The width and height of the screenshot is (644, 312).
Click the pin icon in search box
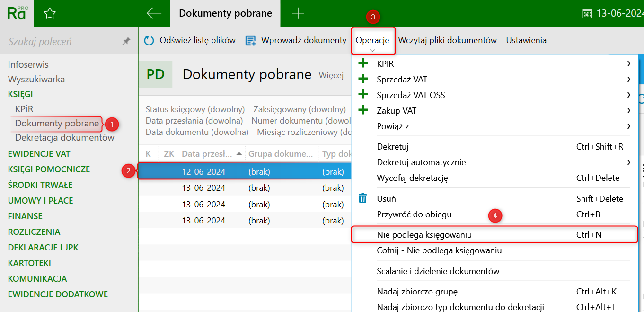tap(126, 41)
